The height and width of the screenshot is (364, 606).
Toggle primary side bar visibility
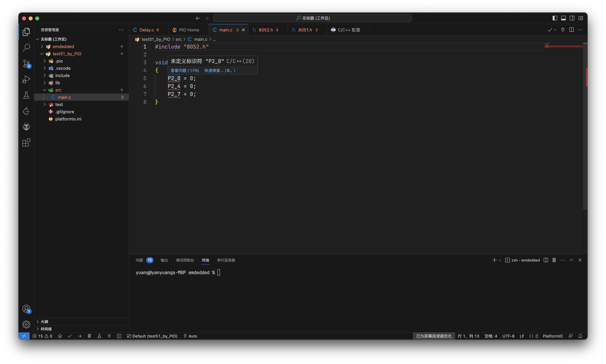point(555,18)
